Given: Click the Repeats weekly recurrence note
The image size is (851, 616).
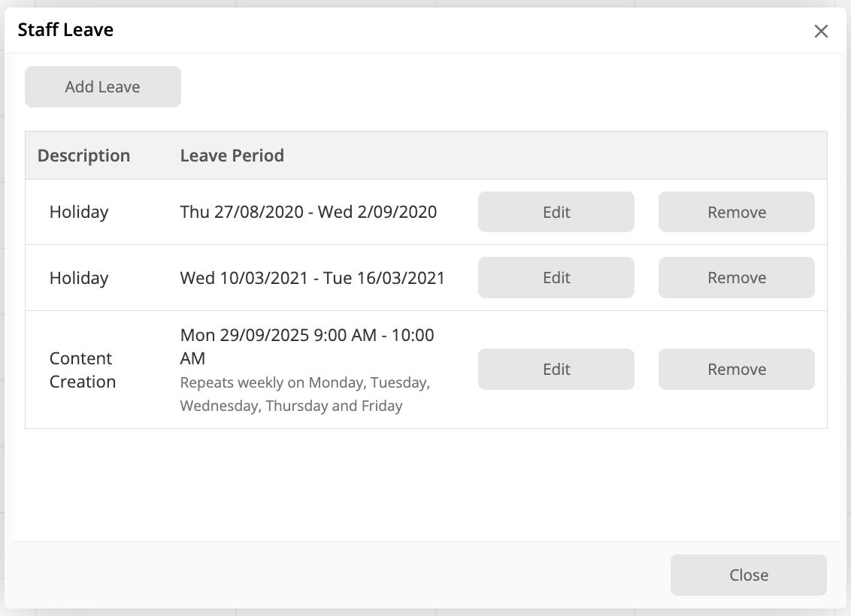Looking at the screenshot, I should (x=304, y=394).
